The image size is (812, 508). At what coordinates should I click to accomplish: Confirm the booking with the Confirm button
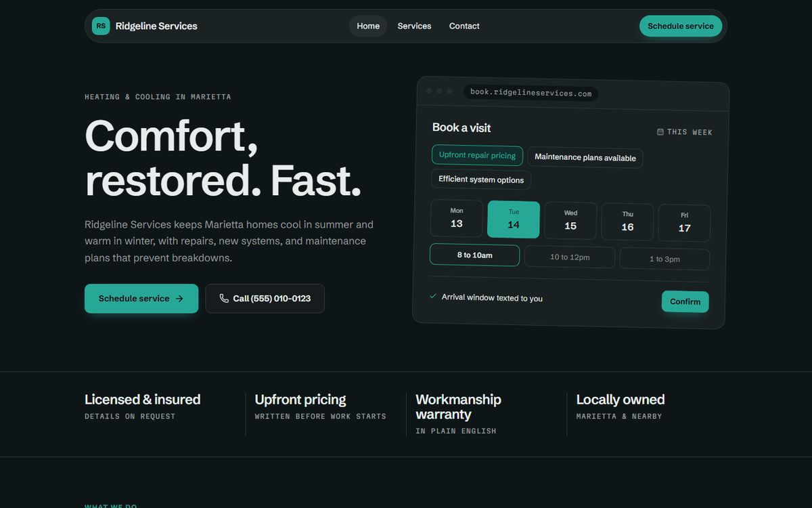(x=685, y=301)
